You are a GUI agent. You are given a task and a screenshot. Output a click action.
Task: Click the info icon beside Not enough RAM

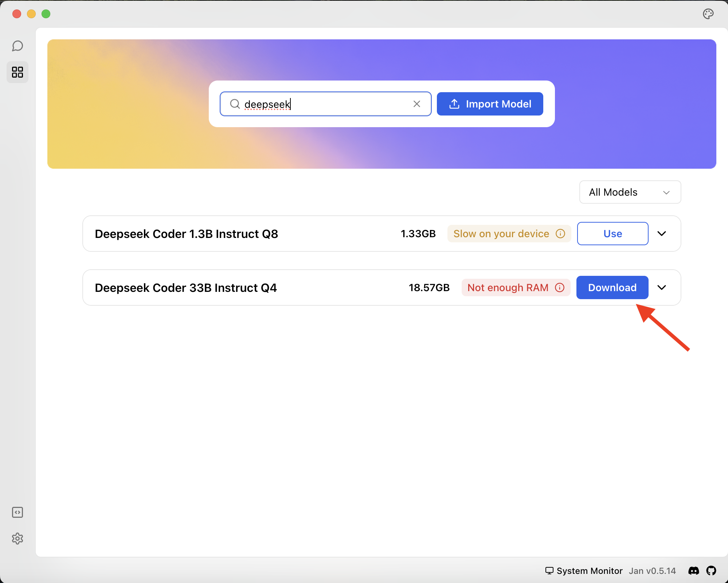click(x=559, y=287)
